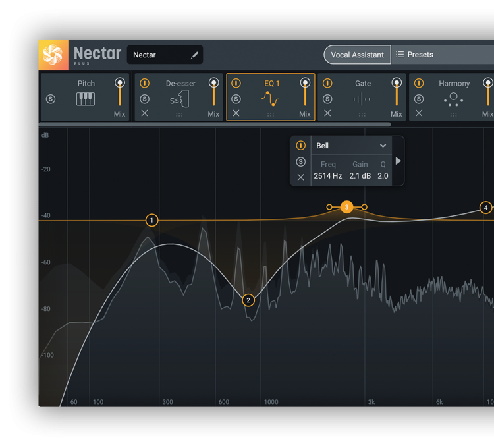Grab the Harmony module drag handle

pyautogui.click(x=453, y=115)
